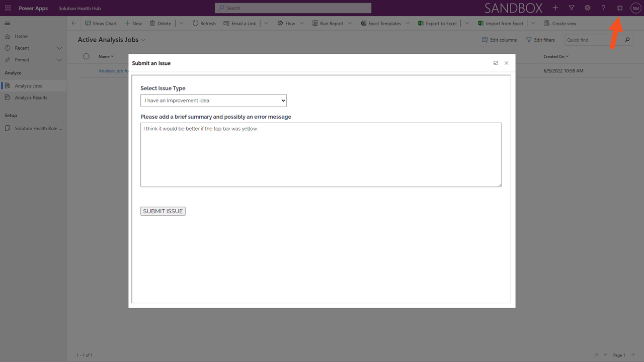Go to first page icon
Viewport: 644px width, 362px height.
tap(597, 355)
